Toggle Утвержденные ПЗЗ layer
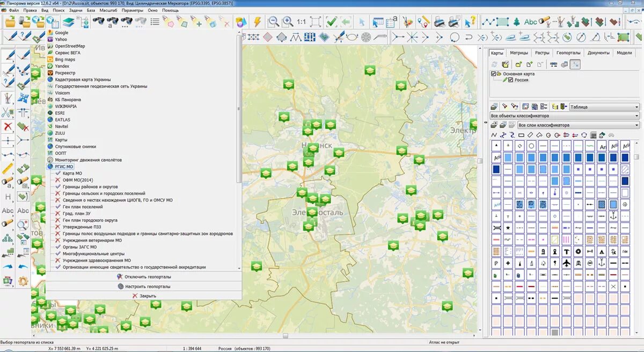Image resolution: width=644 pixels, height=352 pixels. [x=81, y=227]
